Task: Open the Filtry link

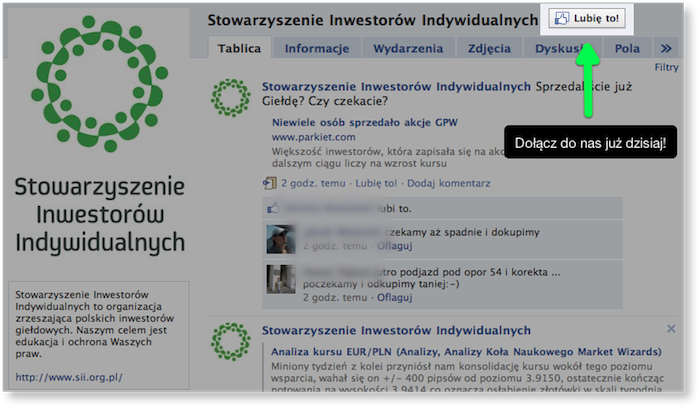Action: [x=666, y=67]
